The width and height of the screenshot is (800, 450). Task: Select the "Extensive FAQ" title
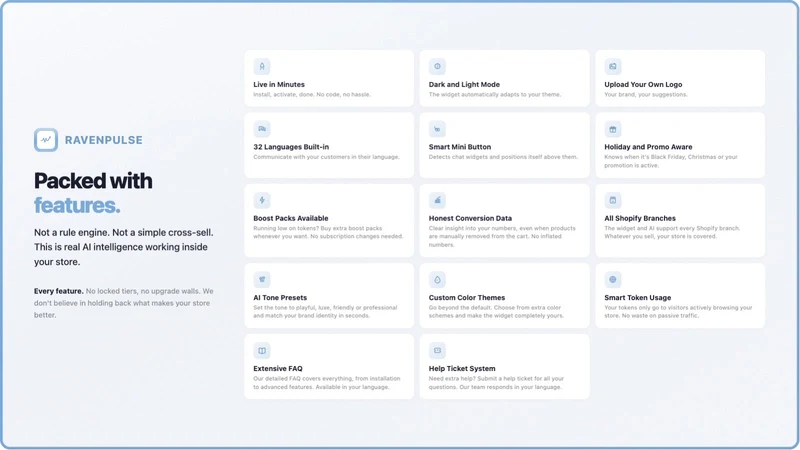pyautogui.click(x=278, y=368)
